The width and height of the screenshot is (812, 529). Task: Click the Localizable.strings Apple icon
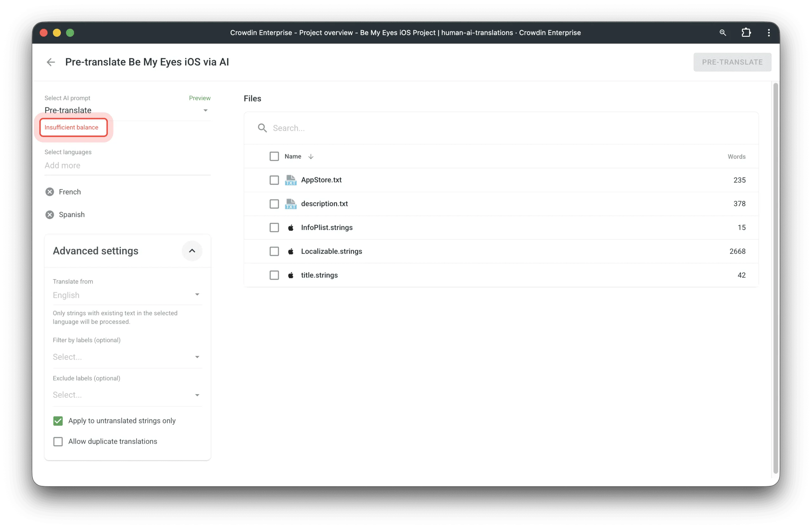[x=291, y=251]
